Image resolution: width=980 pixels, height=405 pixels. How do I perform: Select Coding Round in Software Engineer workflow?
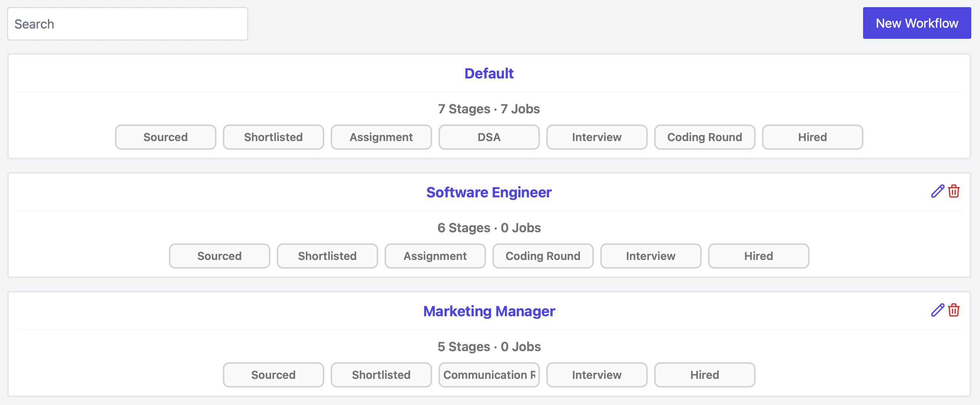click(543, 256)
